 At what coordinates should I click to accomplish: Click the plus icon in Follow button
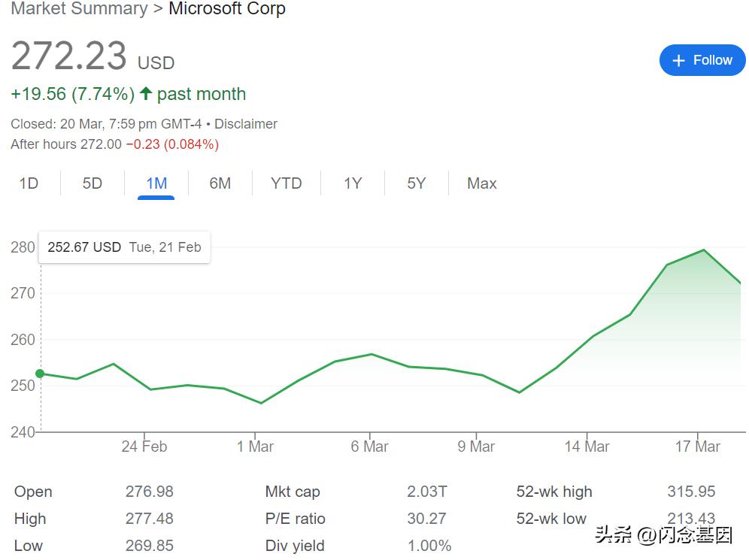[x=679, y=61]
